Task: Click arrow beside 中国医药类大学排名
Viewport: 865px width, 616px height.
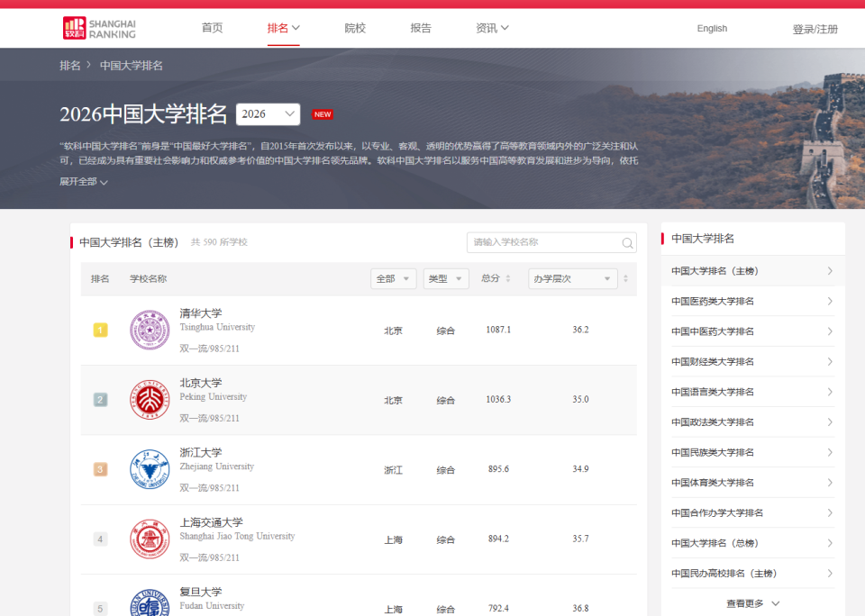Action: click(x=830, y=301)
